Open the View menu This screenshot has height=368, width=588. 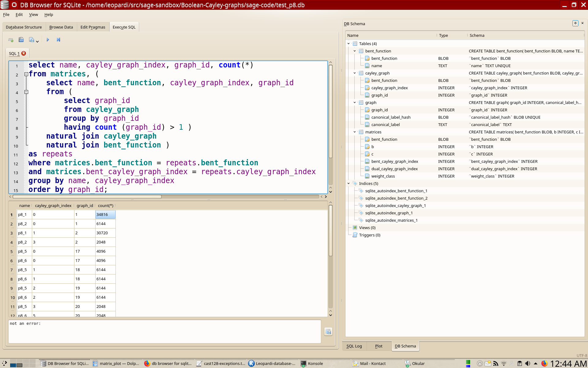[x=33, y=14]
